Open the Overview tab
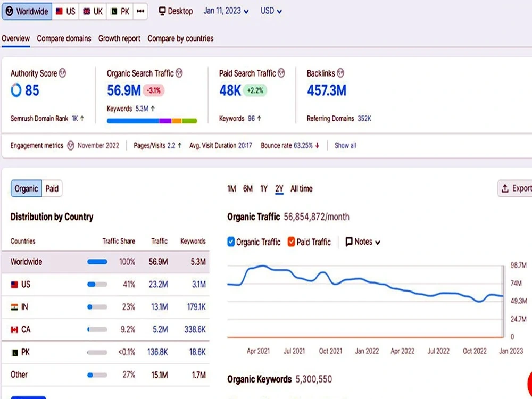The height and width of the screenshot is (399, 532). pos(15,39)
